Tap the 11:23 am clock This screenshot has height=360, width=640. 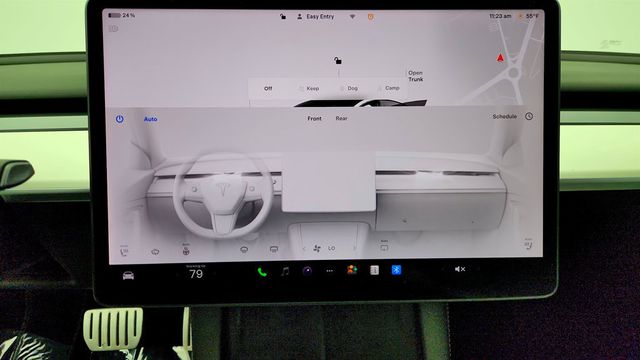[500, 16]
